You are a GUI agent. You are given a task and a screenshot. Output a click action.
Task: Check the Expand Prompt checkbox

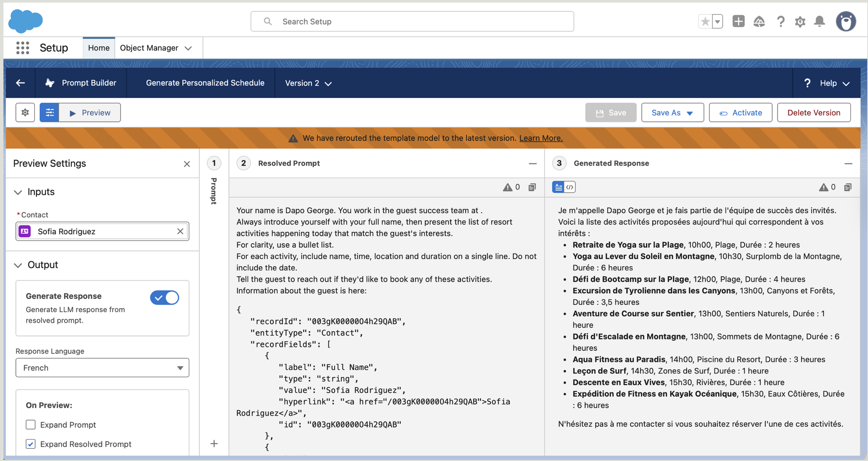(31, 424)
